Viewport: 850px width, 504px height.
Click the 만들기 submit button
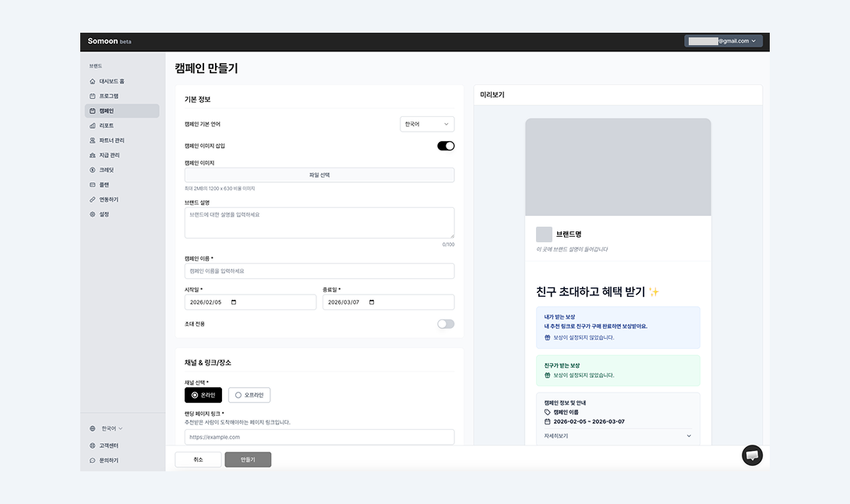pos(248,460)
